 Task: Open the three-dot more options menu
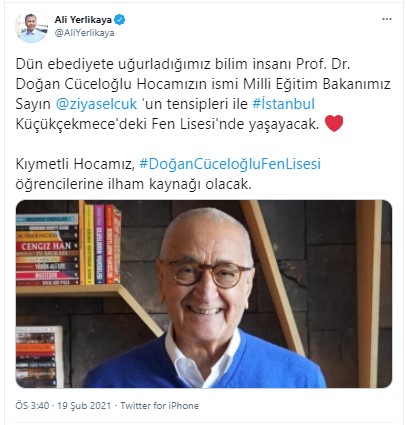coord(387,19)
